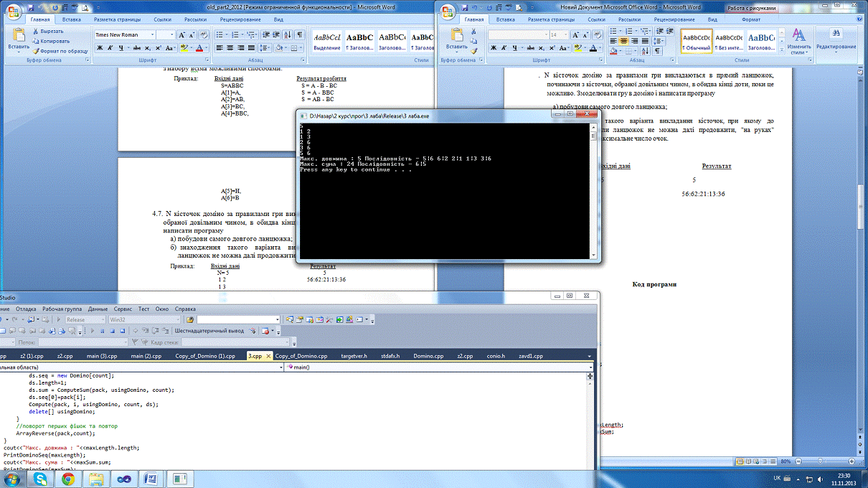This screenshot has width=868, height=488.
Task: Open Copy_of_Domino.cpp tab in Visual Studio
Action: click(301, 356)
